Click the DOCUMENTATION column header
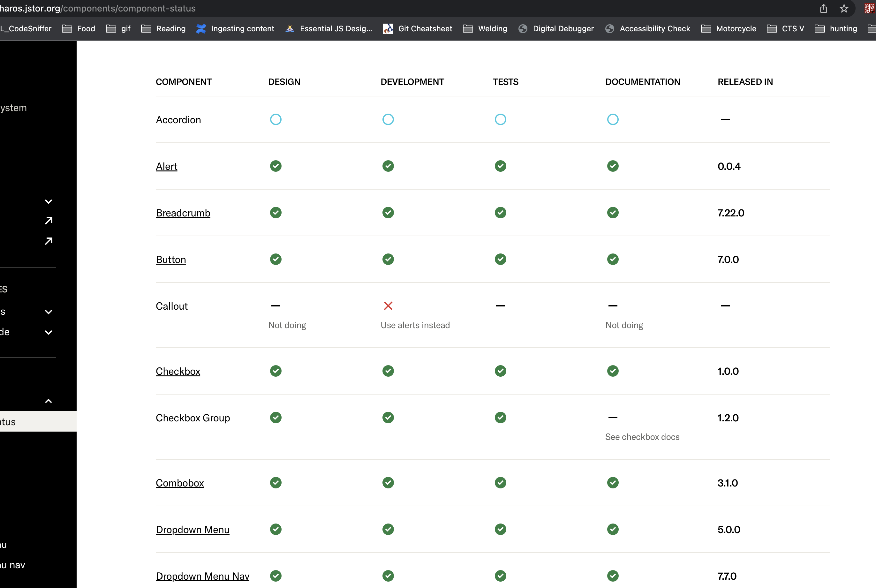Viewport: 876px width, 588px height. 643,82
